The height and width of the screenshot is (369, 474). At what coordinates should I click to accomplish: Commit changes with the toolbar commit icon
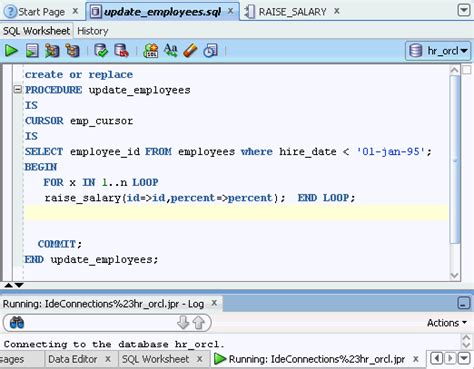pyautogui.click(x=101, y=51)
